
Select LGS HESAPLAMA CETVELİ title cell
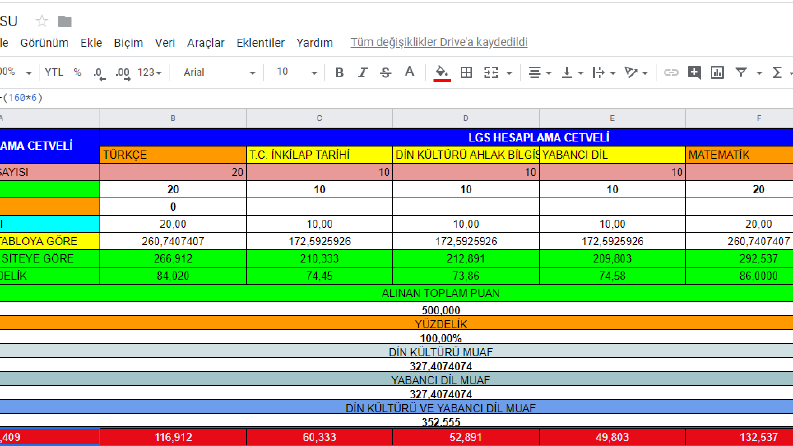coord(446,138)
